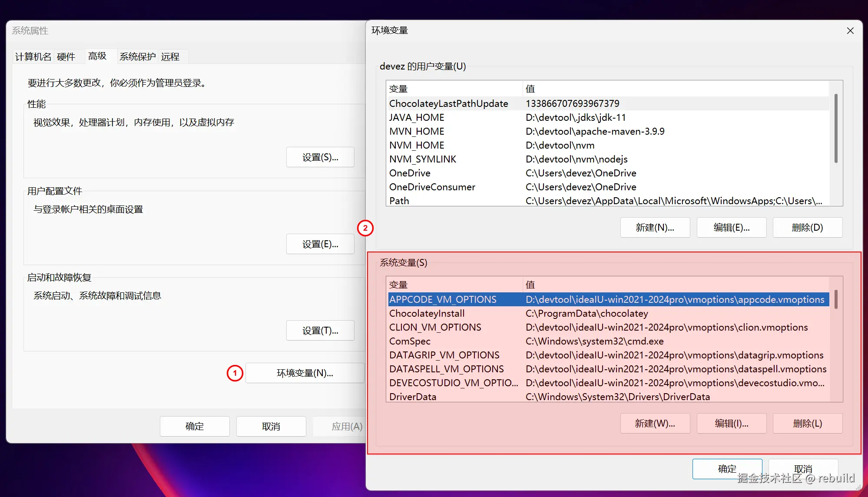Click 设置(E)... under 用户配置文件
The width and height of the screenshot is (868, 497).
pyautogui.click(x=320, y=244)
